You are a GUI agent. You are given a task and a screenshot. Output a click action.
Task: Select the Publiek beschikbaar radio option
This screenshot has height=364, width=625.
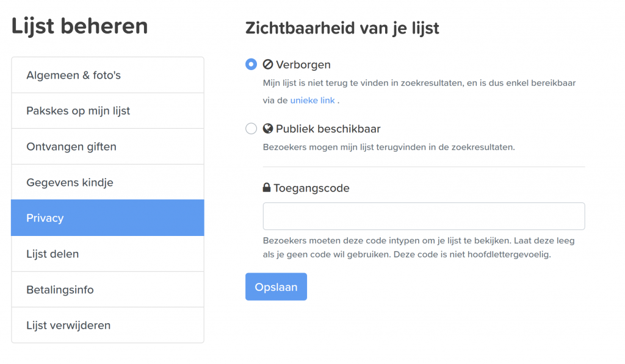(251, 129)
